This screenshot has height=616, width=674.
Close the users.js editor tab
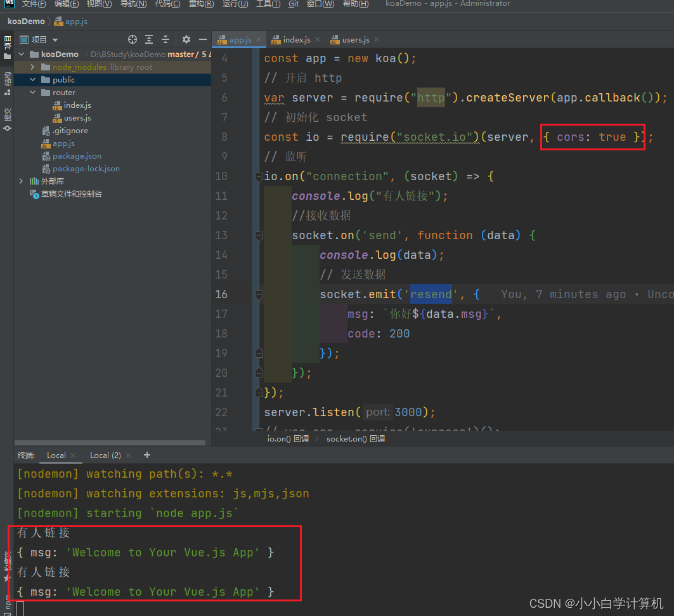point(377,39)
